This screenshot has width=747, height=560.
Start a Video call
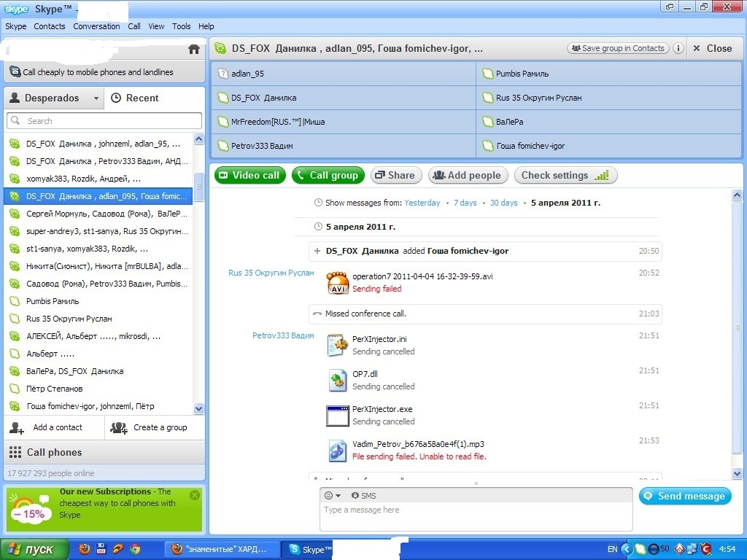(250, 175)
